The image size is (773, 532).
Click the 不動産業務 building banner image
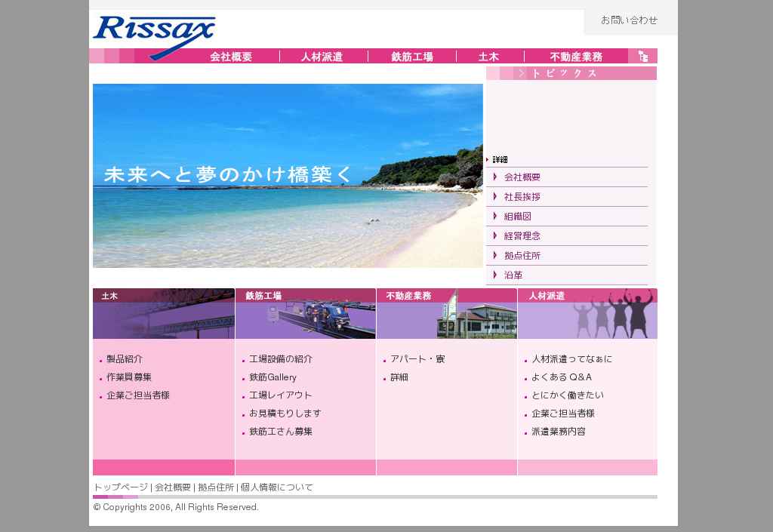tap(447, 314)
